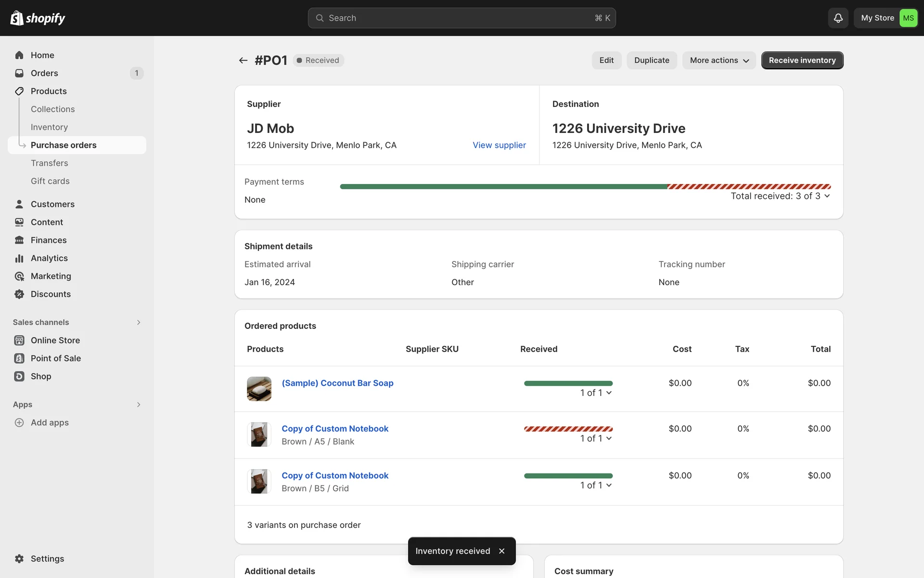The height and width of the screenshot is (578, 924).
Task: Select Transfers in the sidebar
Action: [x=49, y=163]
